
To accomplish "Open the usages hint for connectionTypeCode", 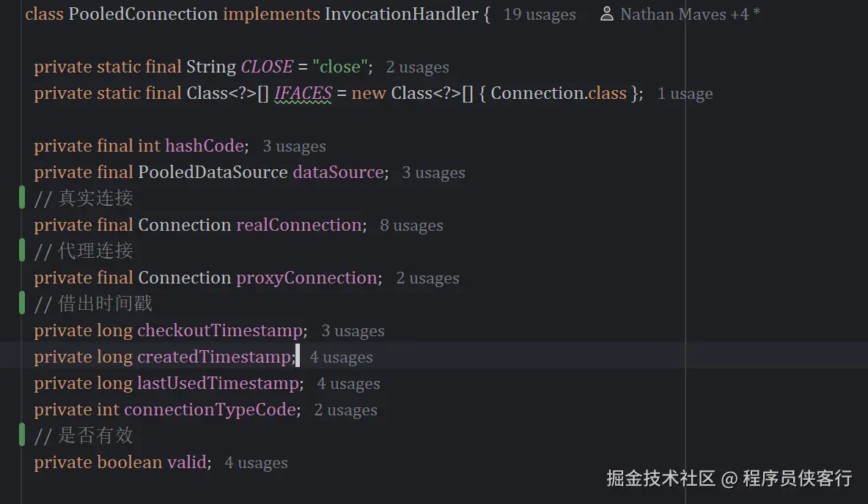I will click(345, 410).
